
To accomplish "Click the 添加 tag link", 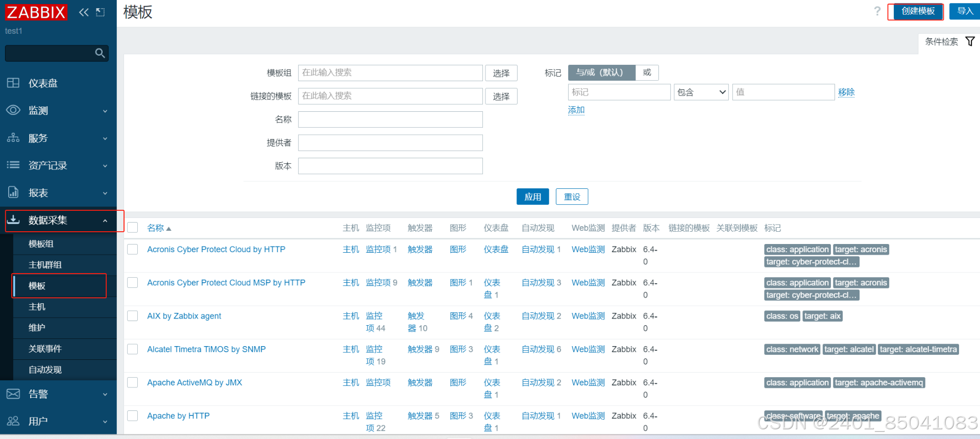I will coord(576,110).
